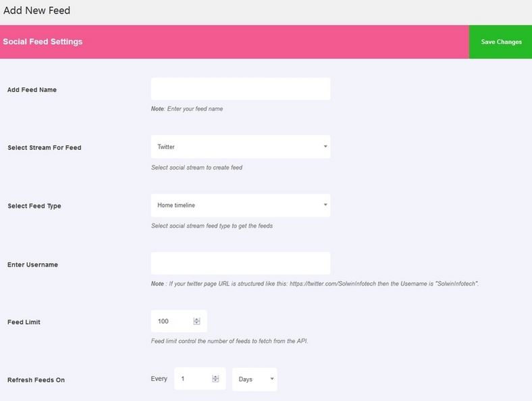Image resolution: width=532 pixels, height=401 pixels.
Task: Click the Select Stream For Feed label
Action: click(45, 148)
